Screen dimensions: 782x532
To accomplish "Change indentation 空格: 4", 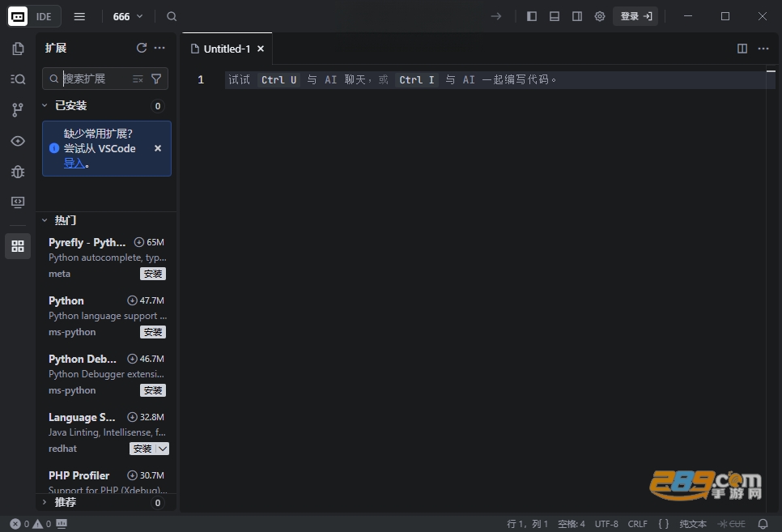I will point(571,524).
